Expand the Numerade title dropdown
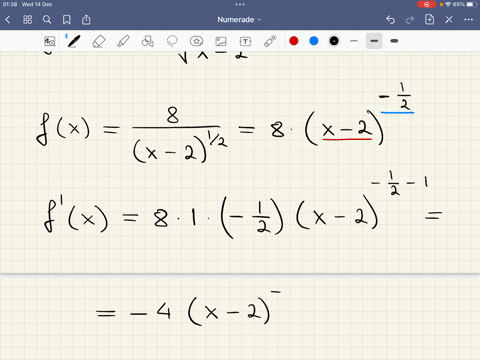Screen dimensions: 480x360 tap(239, 20)
